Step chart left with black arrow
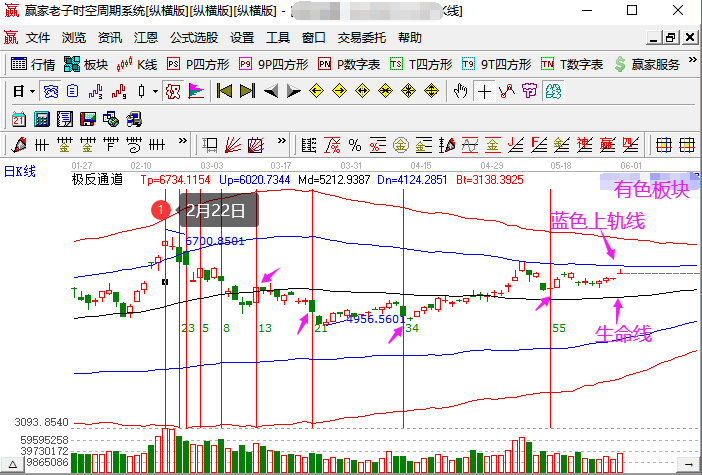The width and height of the screenshot is (702, 475). click(x=270, y=92)
